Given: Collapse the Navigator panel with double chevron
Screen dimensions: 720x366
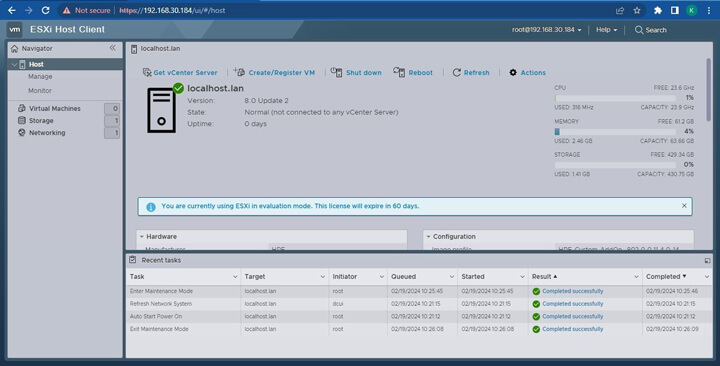Looking at the screenshot, I should 112,48.
